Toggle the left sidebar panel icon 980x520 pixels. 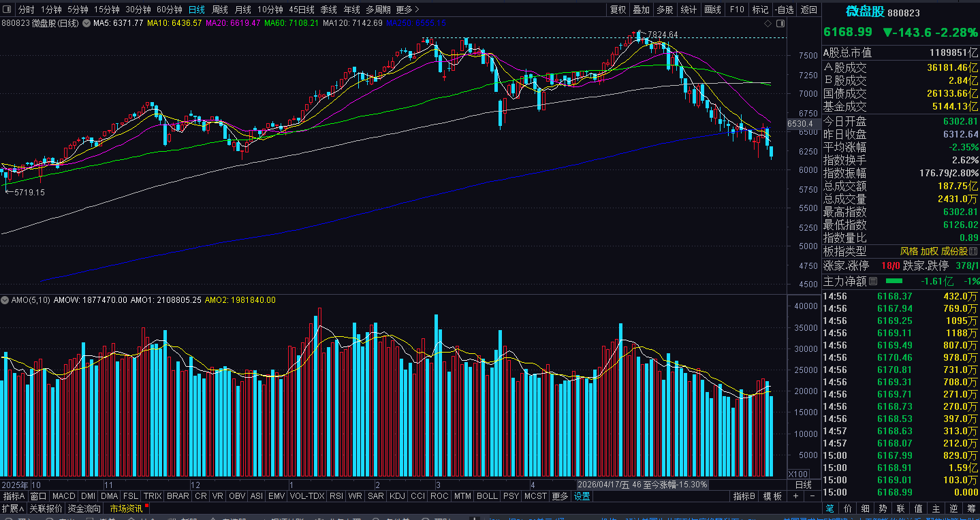(7, 10)
